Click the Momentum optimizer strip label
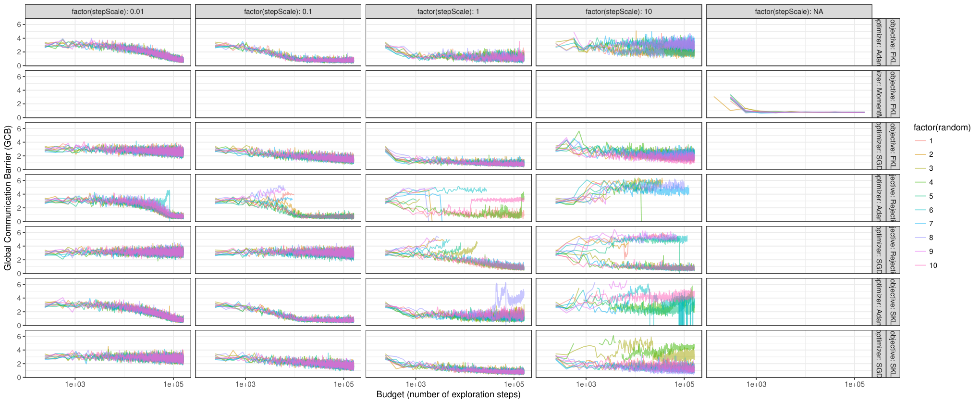The width and height of the screenshot is (980, 404). point(879,94)
